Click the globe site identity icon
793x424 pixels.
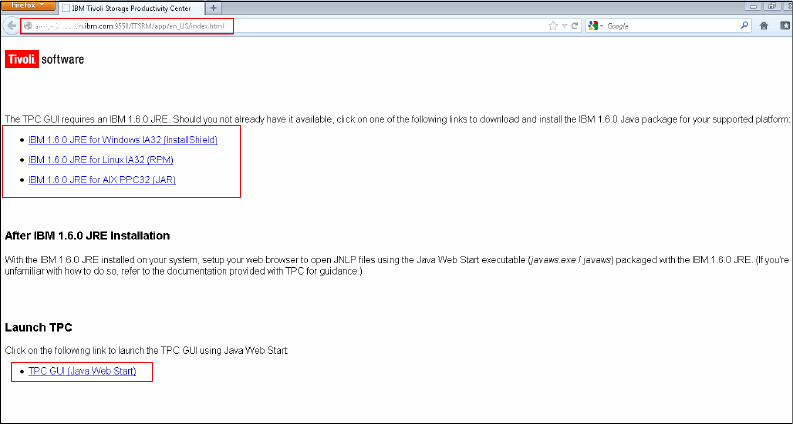point(28,25)
